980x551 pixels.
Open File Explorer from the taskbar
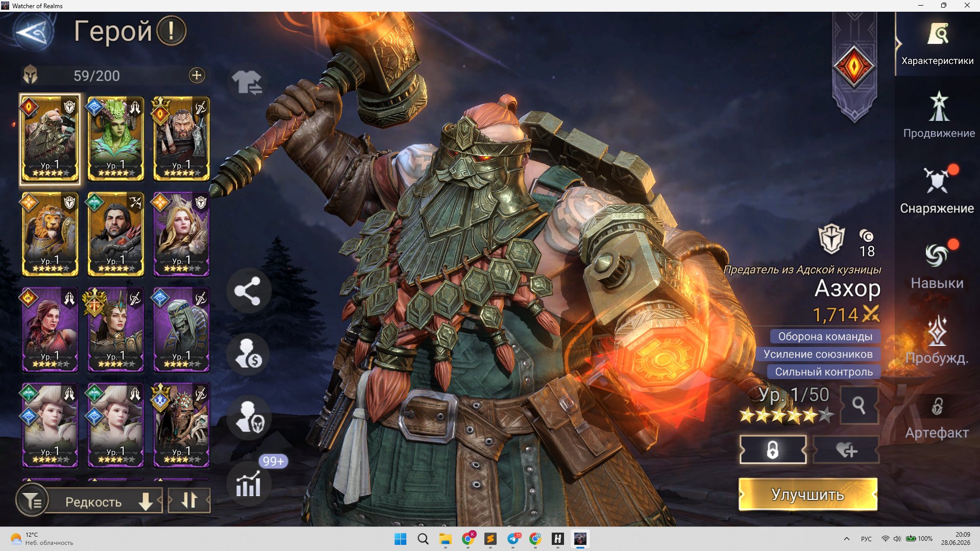446,539
